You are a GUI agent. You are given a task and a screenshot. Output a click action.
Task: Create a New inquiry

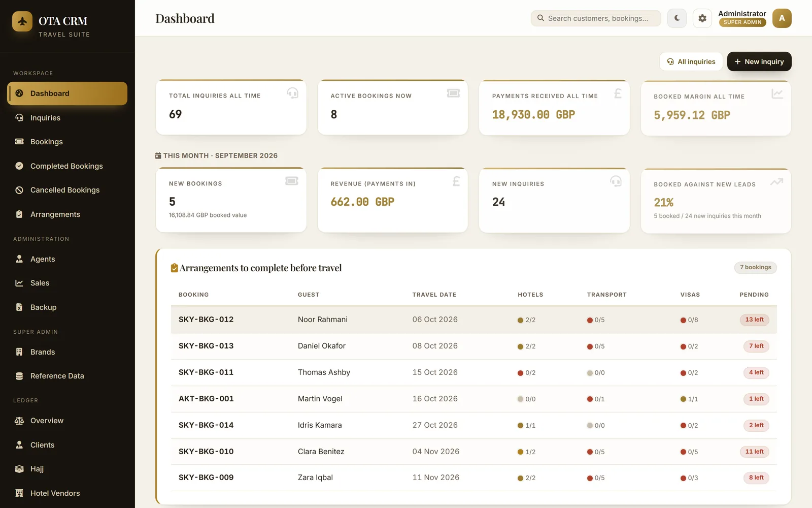click(x=759, y=61)
